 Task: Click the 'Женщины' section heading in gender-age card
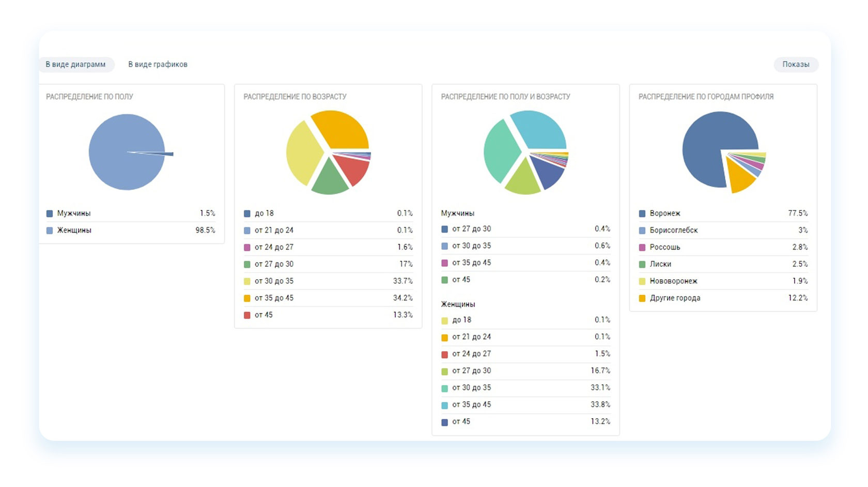tap(458, 305)
